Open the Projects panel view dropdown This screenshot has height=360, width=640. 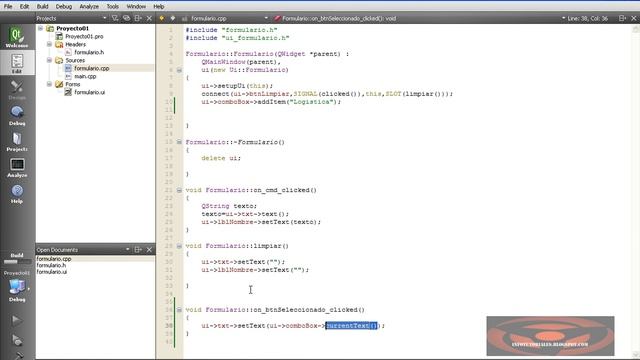[x=104, y=18]
